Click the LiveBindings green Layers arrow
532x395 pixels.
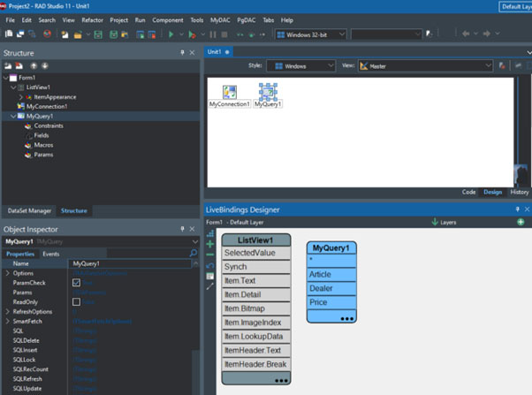[435, 222]
